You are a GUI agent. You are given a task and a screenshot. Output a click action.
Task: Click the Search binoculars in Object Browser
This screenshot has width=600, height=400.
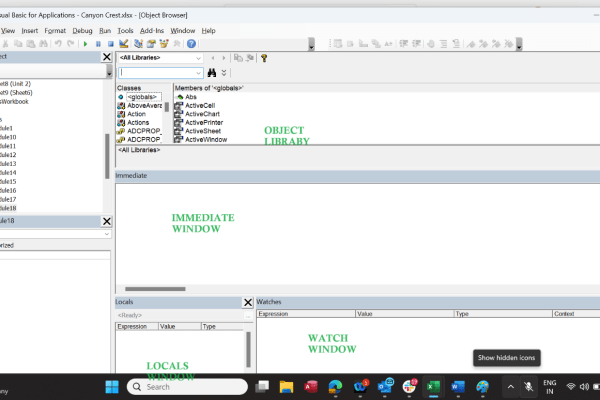click(x=212, y=73)
